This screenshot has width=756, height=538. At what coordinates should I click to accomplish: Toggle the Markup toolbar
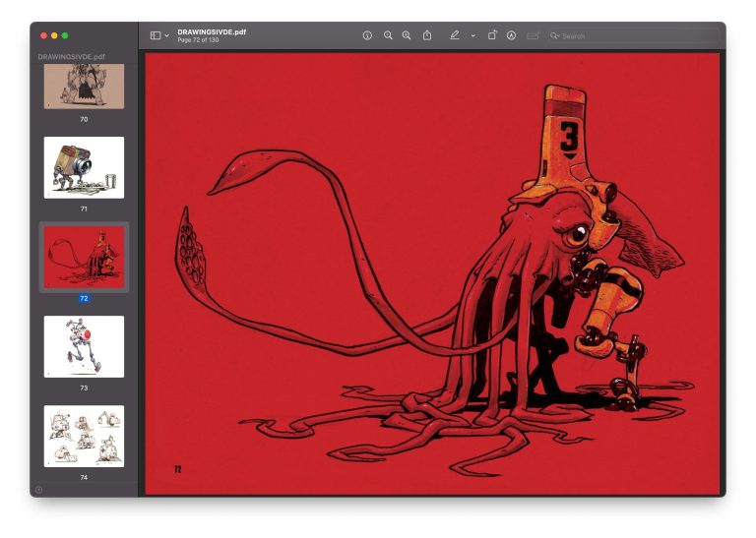(x=512, y=35)
